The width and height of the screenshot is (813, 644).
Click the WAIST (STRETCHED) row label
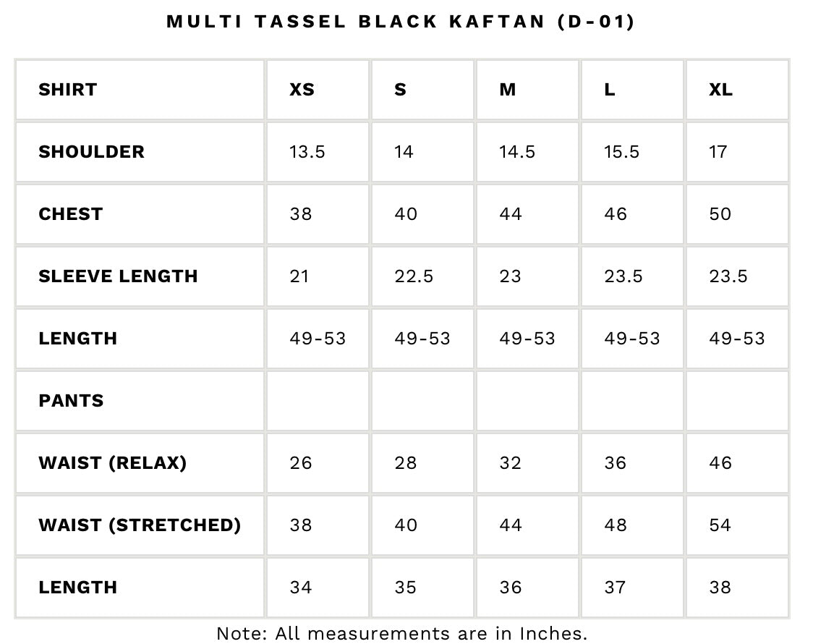pos(140,525)
